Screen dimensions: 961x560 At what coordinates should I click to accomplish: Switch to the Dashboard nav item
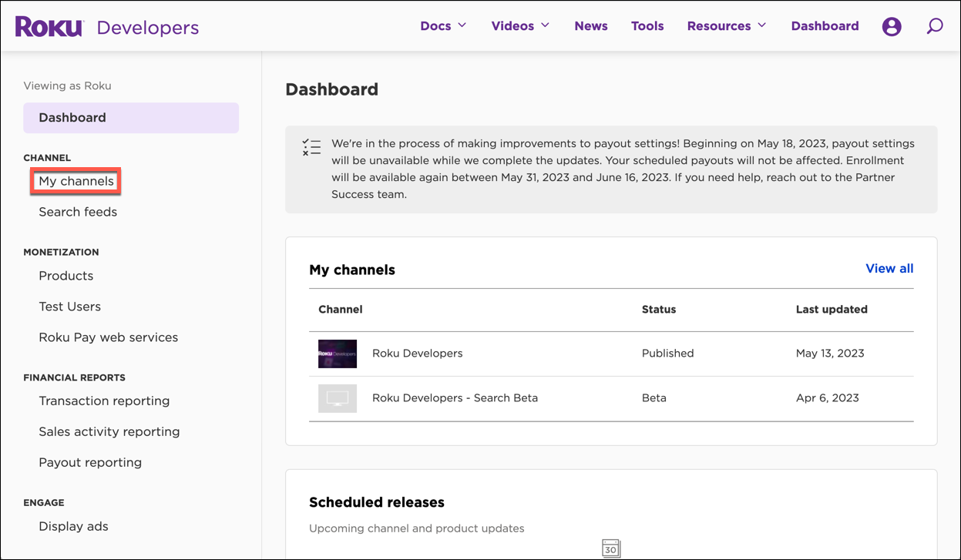click(x=825, y=25)
